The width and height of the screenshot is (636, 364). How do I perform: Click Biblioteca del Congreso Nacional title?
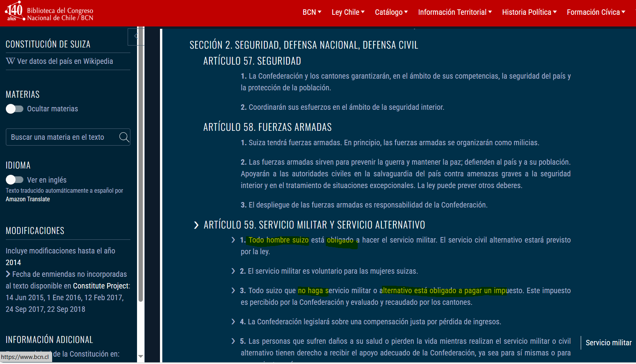click(60, 14)
